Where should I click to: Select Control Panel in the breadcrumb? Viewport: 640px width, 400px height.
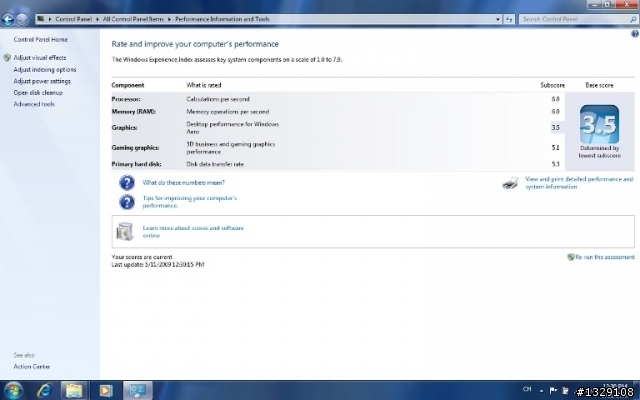click(73, 19)
